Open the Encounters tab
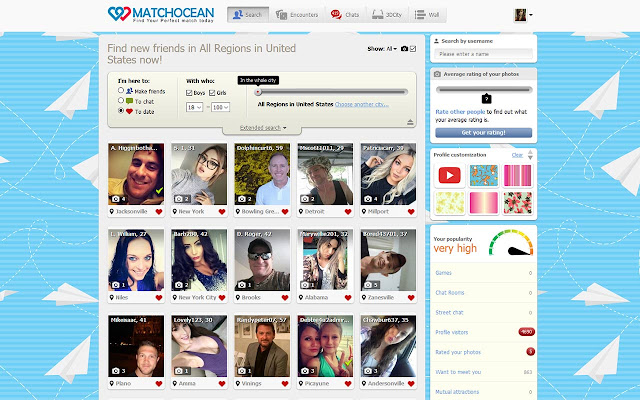Image resolution: width=640 pixels, height=400 pixels. (297, 15)
